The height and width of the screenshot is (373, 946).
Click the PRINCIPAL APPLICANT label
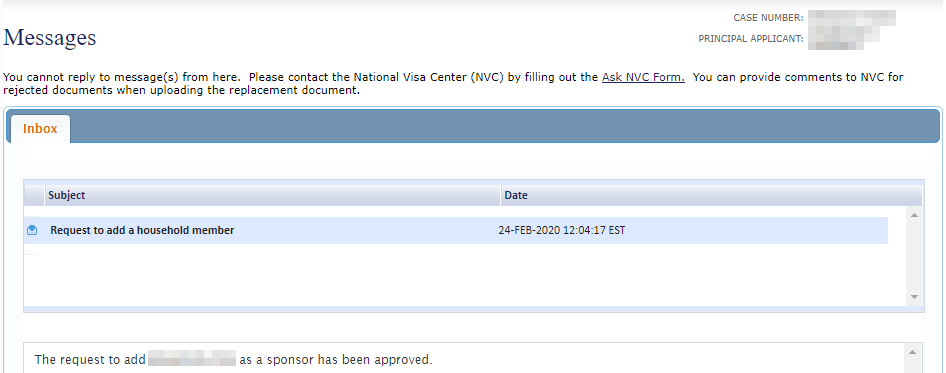(751, 39)
